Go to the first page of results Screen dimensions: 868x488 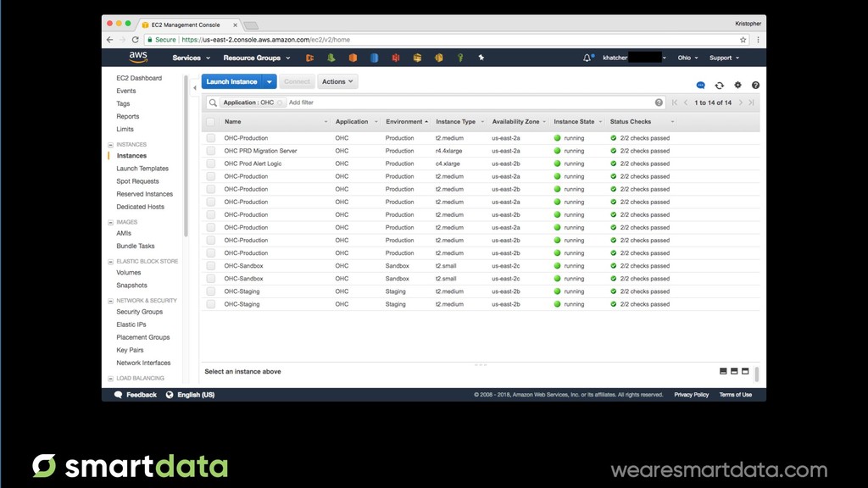click(x=675, y=103)
